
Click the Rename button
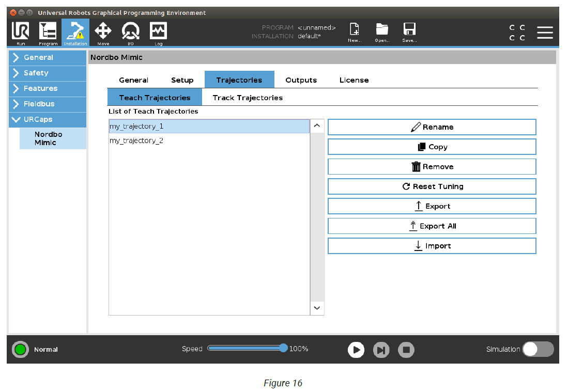[x=432, y=127]
